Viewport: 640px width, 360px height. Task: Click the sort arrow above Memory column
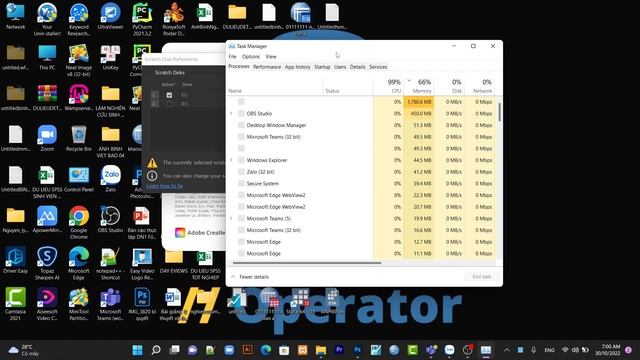[409, 80]
